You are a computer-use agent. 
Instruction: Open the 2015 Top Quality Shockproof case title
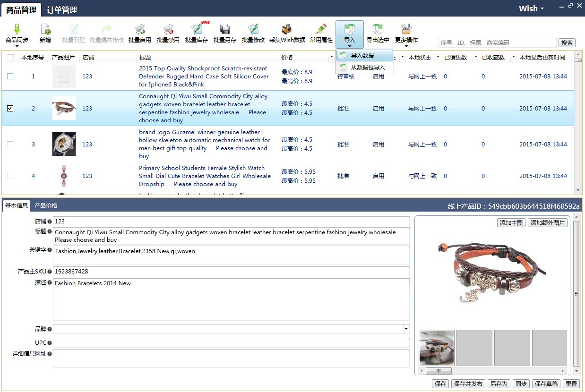(204, 77)
